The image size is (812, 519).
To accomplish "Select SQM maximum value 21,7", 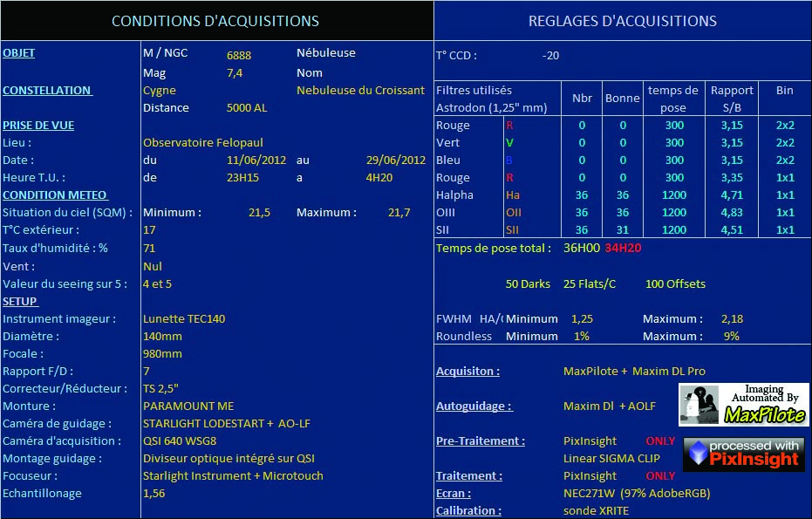I will (399, 212).
